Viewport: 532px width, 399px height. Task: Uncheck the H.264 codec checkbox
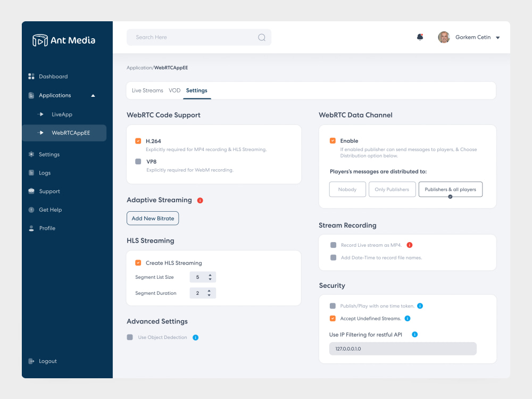pos(138,141)
